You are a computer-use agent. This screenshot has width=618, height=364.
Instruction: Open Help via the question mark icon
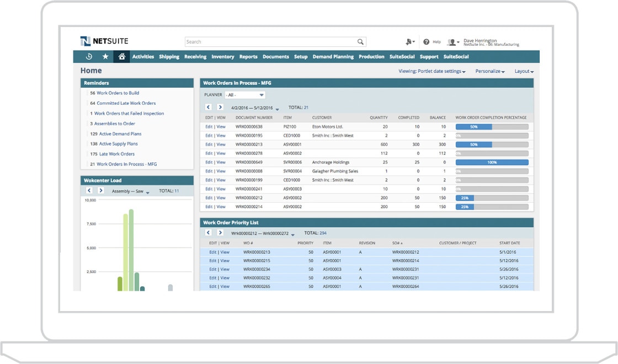427,41
